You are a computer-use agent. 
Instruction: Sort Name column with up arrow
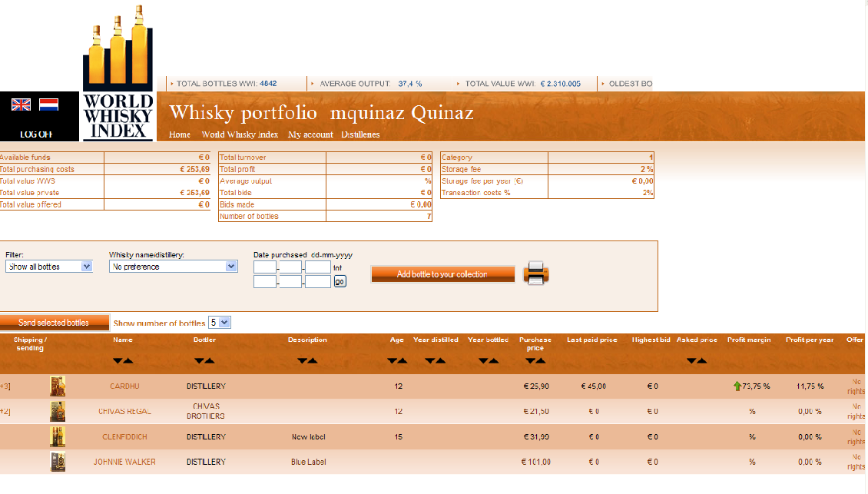[x=128, y=360]
